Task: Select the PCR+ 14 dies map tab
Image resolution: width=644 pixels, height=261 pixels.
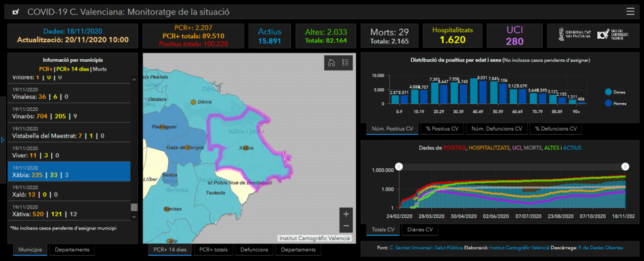Action: (170, 249)
